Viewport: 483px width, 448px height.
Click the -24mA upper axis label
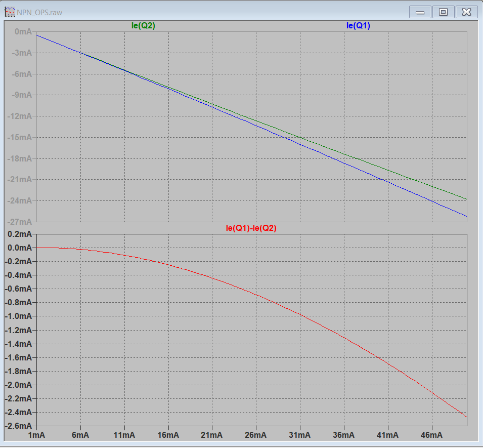click(19, 201)
